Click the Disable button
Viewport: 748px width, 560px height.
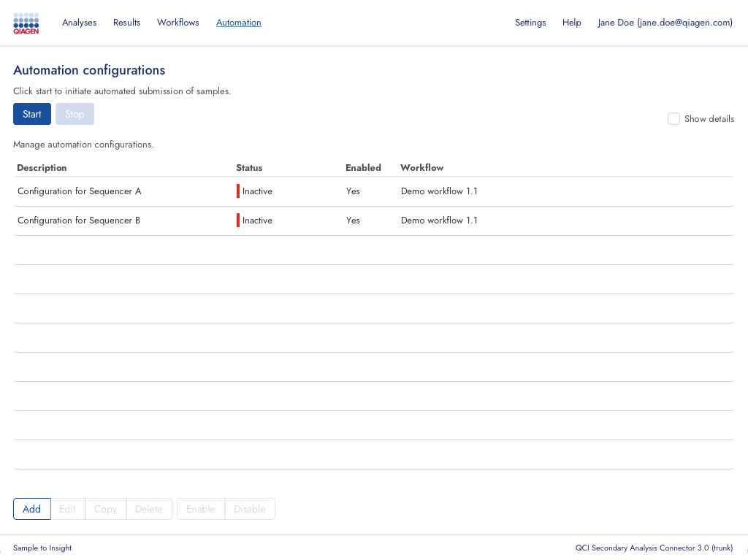coord(250,509)
